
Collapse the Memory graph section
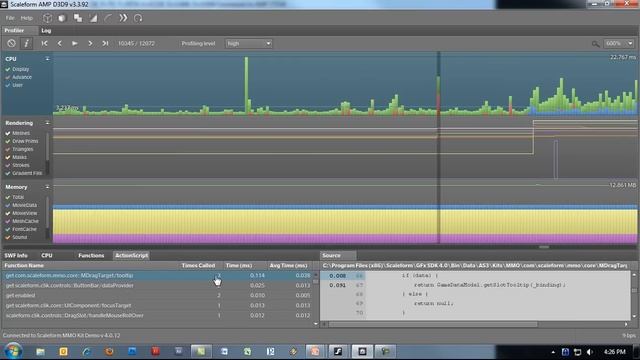pos(47,187)
